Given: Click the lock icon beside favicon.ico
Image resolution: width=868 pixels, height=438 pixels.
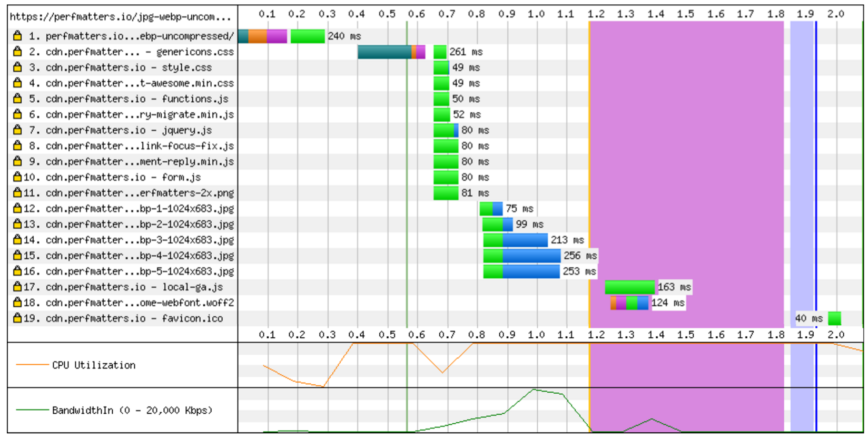Looking at the screenshot, I should coord(17,318).
